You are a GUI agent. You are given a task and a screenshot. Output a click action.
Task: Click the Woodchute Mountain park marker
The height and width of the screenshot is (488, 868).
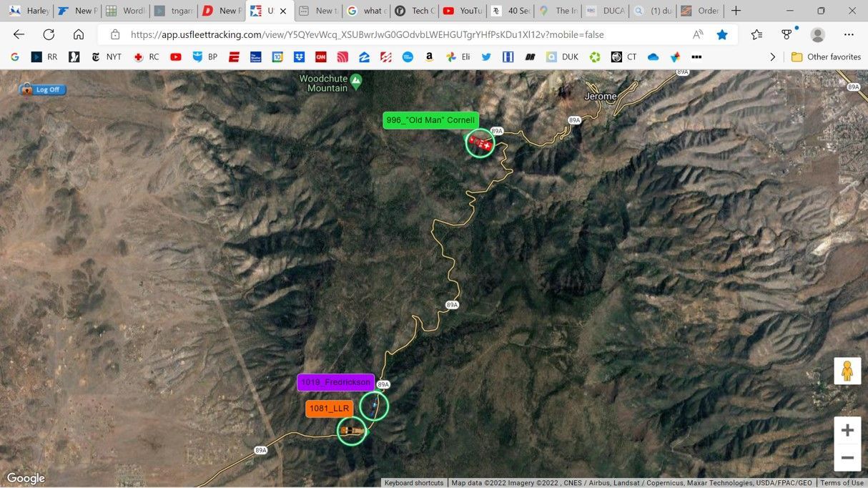coord(356,79)
